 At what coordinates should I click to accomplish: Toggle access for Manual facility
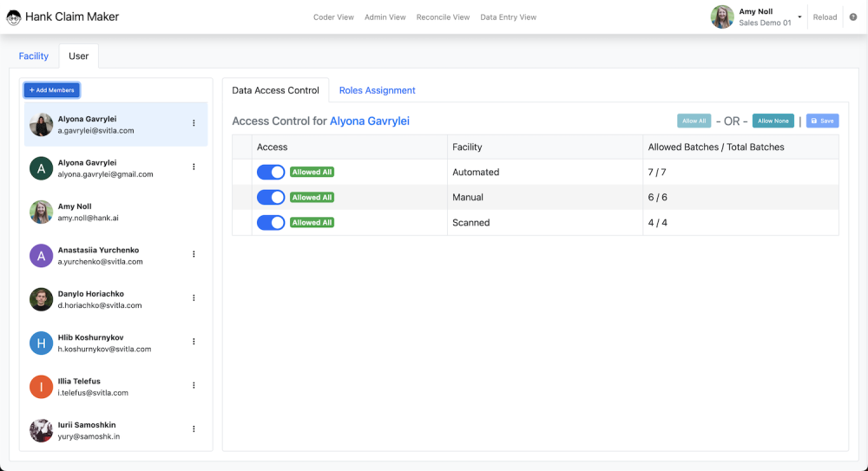[x=271, y=197]
